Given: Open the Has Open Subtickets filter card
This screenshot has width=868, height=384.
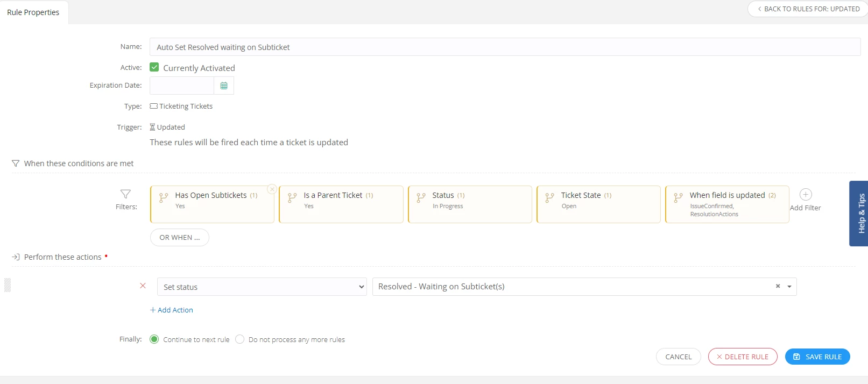Looking at the screenshot, I should [213, 204].
